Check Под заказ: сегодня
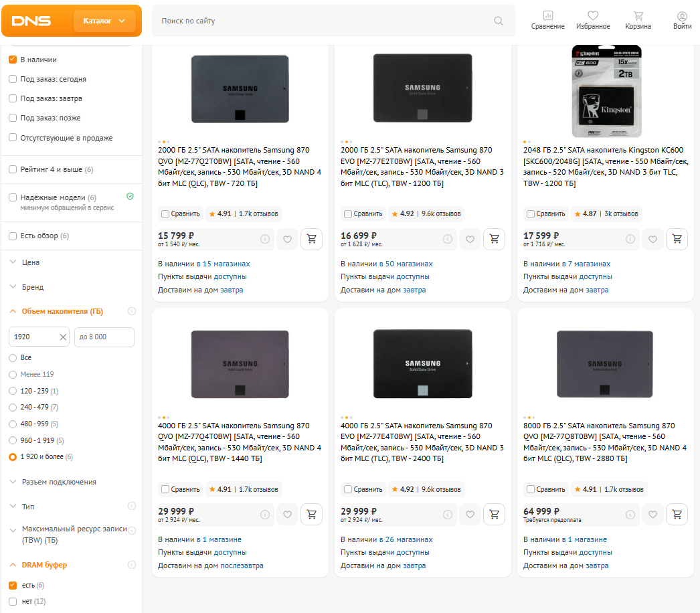This screenshot has height=613, width=700. 13,79
